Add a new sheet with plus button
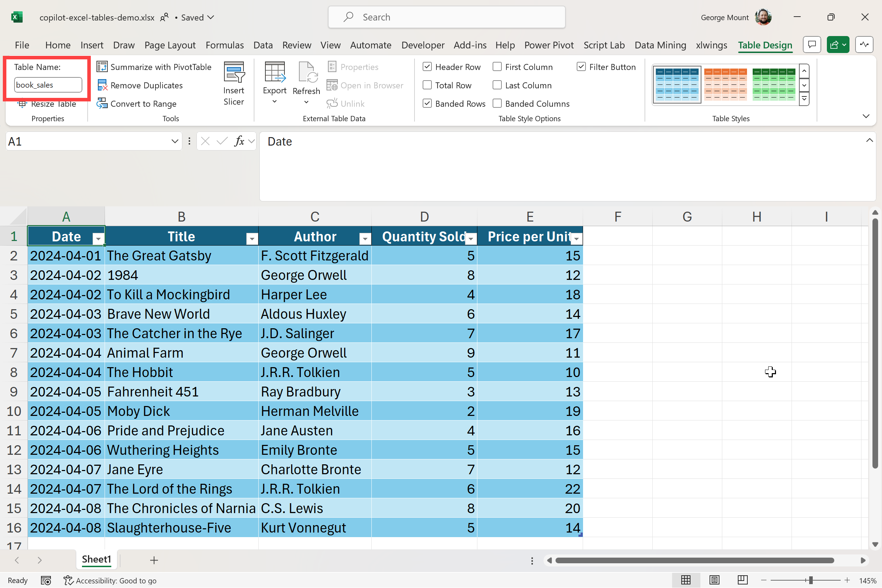Screen dimensions: 882x588 point(154,560)
